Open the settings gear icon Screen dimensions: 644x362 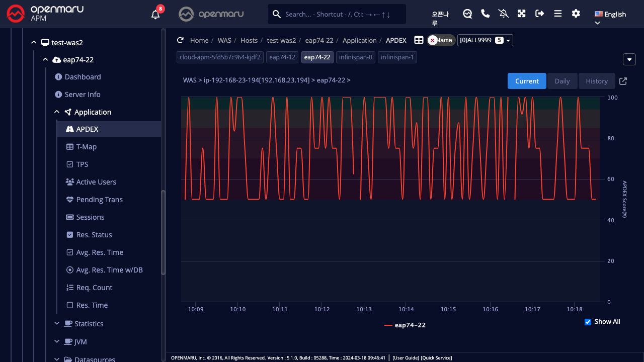tap(576, 14)
